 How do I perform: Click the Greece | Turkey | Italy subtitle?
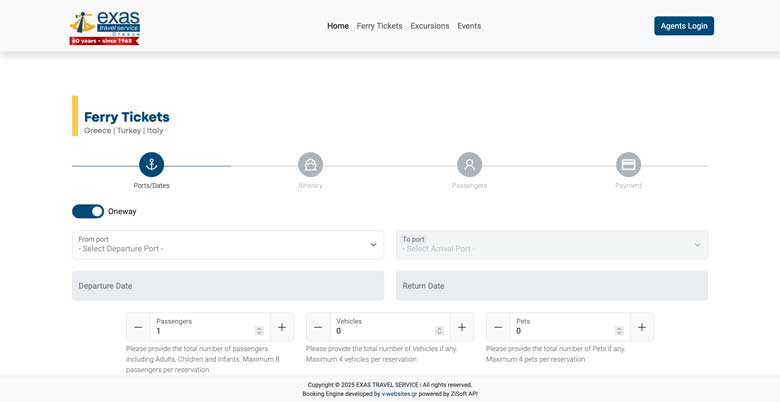(x=123, y=131)
